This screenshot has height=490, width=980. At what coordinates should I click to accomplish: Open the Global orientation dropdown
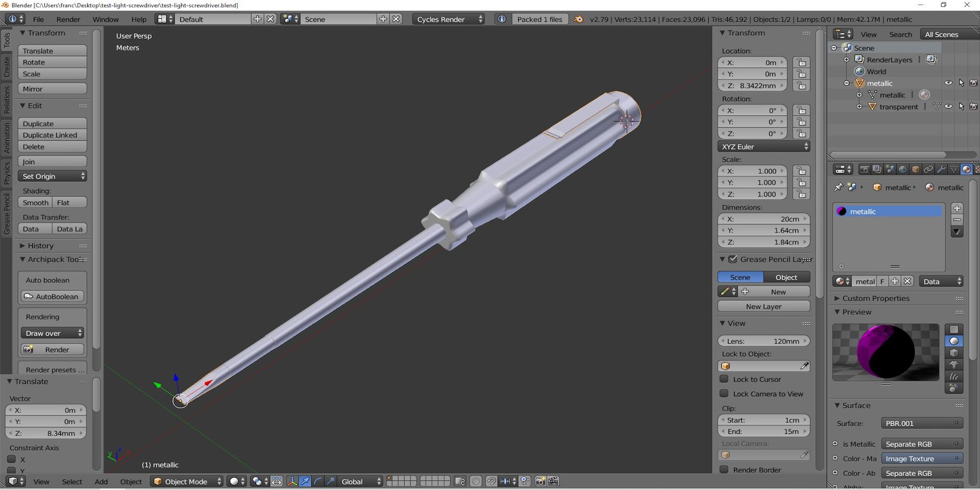(361, 481)
